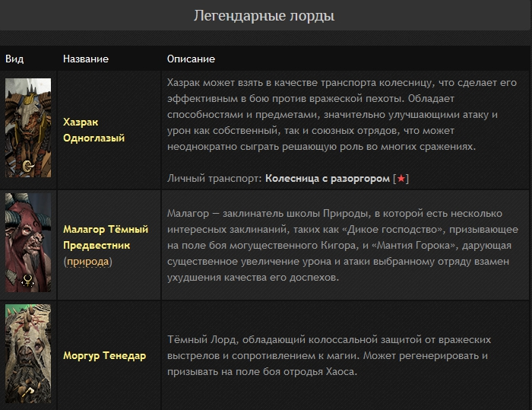Viewport: 532px width, 410px height.
Task: Click the Название column header
Action: point(86,59)
